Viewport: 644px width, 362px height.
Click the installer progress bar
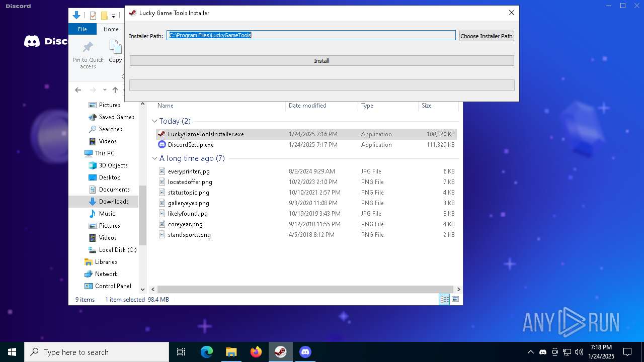pyautogui.click(x=321, y=85)
